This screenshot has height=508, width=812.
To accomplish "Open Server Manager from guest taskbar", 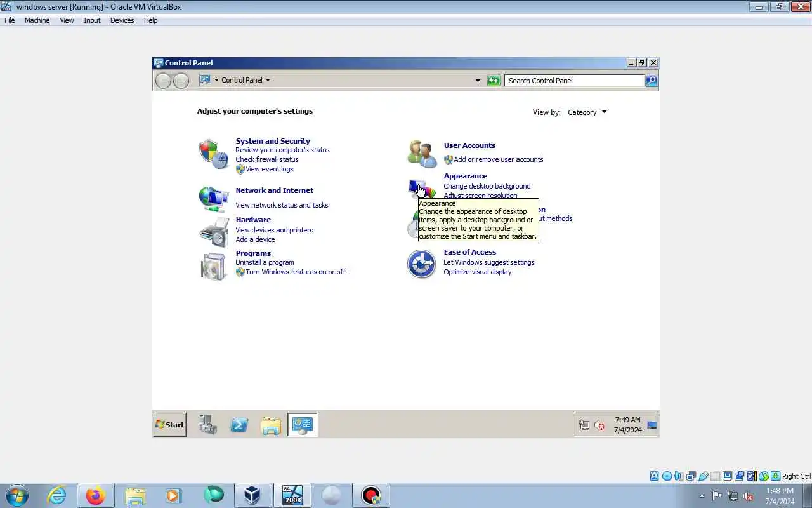I will click(x=207, y=425).
